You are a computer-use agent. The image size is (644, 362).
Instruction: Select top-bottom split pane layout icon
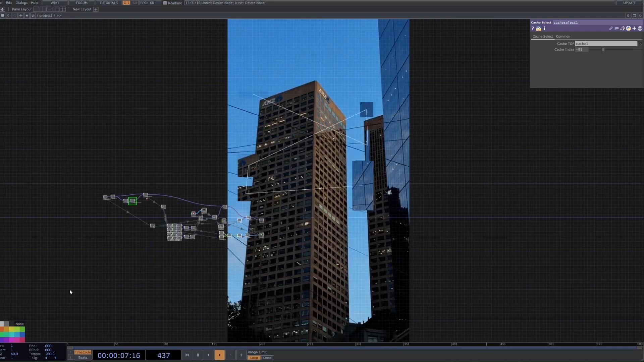pos(49,9)
